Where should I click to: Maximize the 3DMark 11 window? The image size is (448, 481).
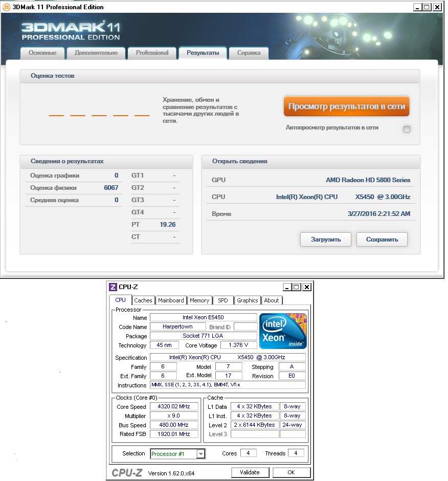pyautogui.click(x=427, y=7)
